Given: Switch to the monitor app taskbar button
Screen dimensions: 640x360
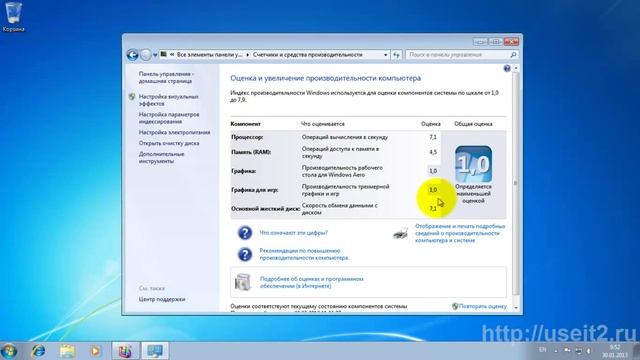Looking at the screenshot, I should (x=155, y=351).
